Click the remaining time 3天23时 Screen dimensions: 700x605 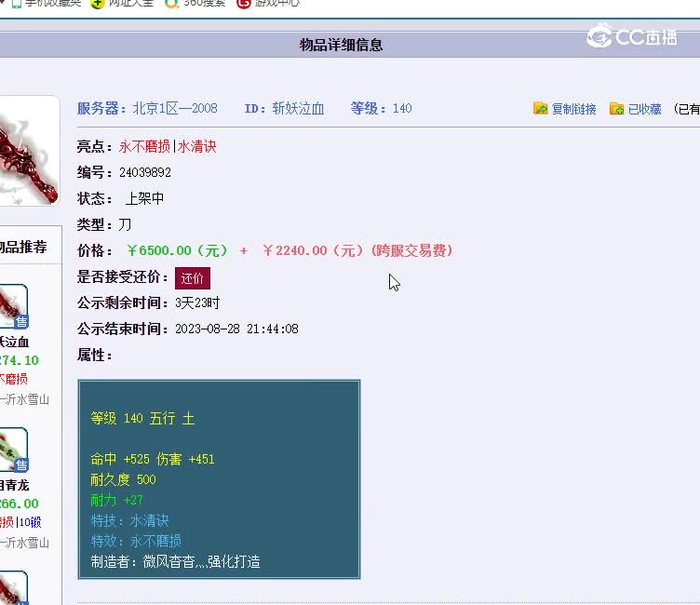(197, 303)
